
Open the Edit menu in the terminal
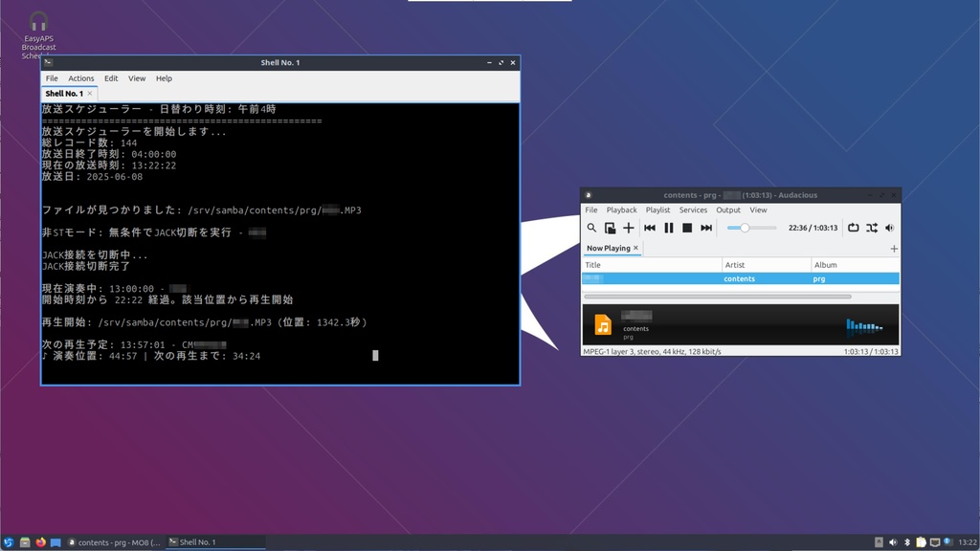click(111, 78)
